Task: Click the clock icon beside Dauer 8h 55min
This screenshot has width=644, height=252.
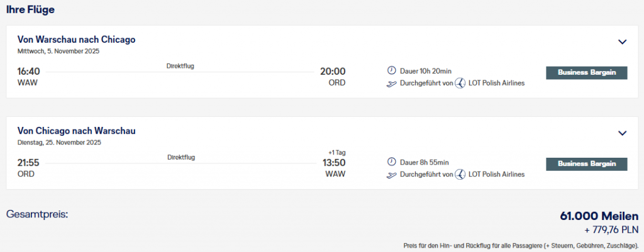Action: click(391, 162)
